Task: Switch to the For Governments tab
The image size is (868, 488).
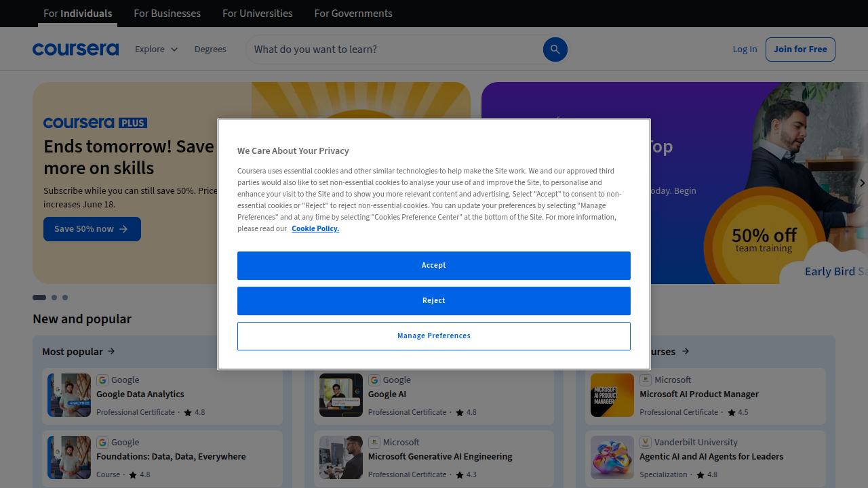Action: [x=353, y=14]
